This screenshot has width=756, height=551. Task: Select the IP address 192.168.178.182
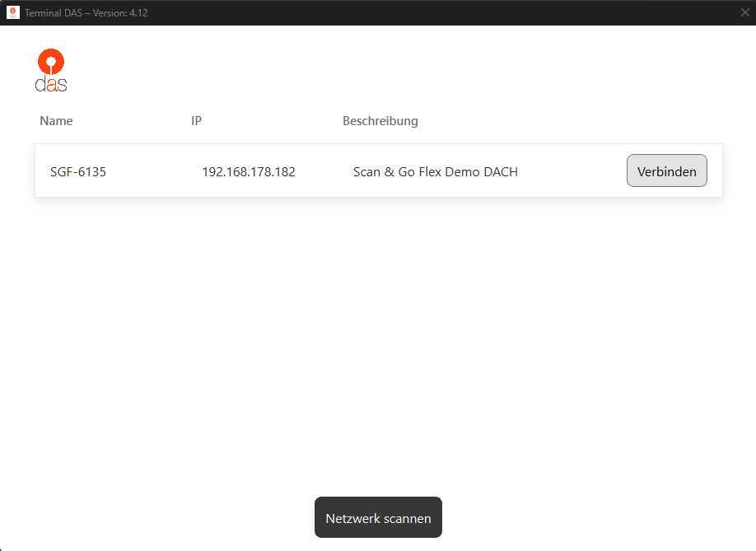(249, 171)
